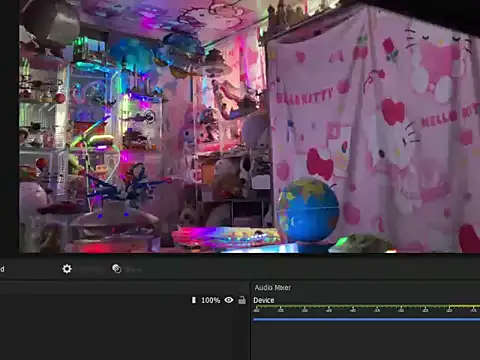
Task: Select the globe in the video preview
Action: [x=308, y=210]
